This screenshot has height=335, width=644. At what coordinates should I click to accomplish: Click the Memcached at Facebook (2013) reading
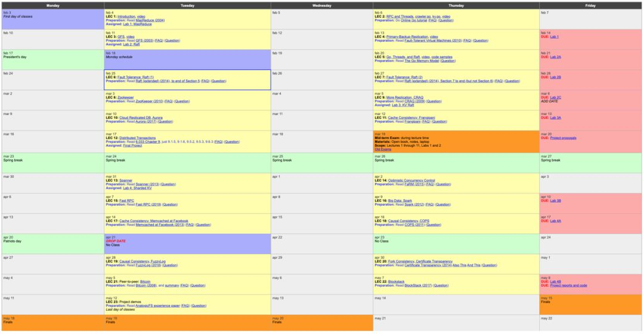tap(160, 225)
